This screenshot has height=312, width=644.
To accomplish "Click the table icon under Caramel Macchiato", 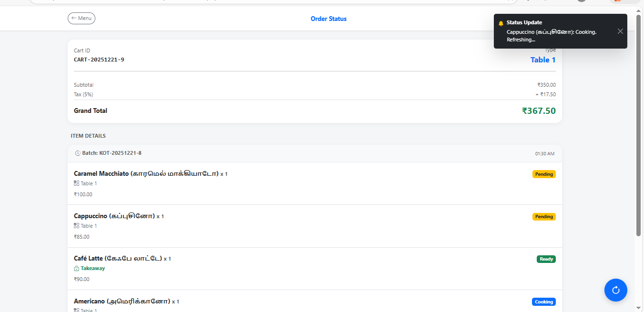I will [x=77, y=183].
